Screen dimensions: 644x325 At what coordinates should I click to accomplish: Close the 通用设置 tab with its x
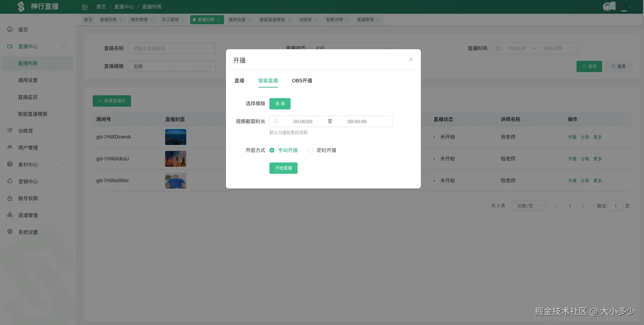pos(249,20)
